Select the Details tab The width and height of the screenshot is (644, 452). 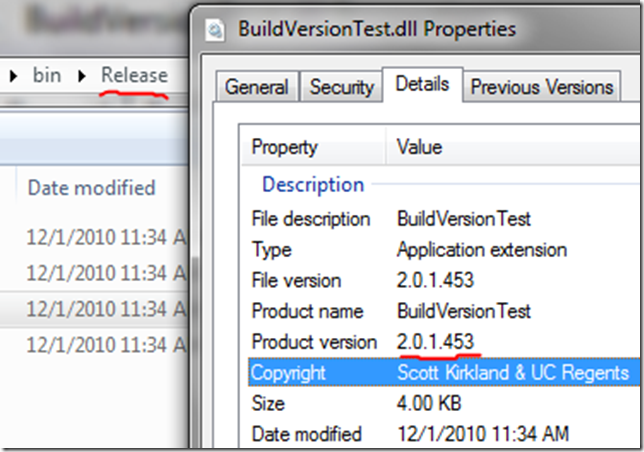[422, 84]
